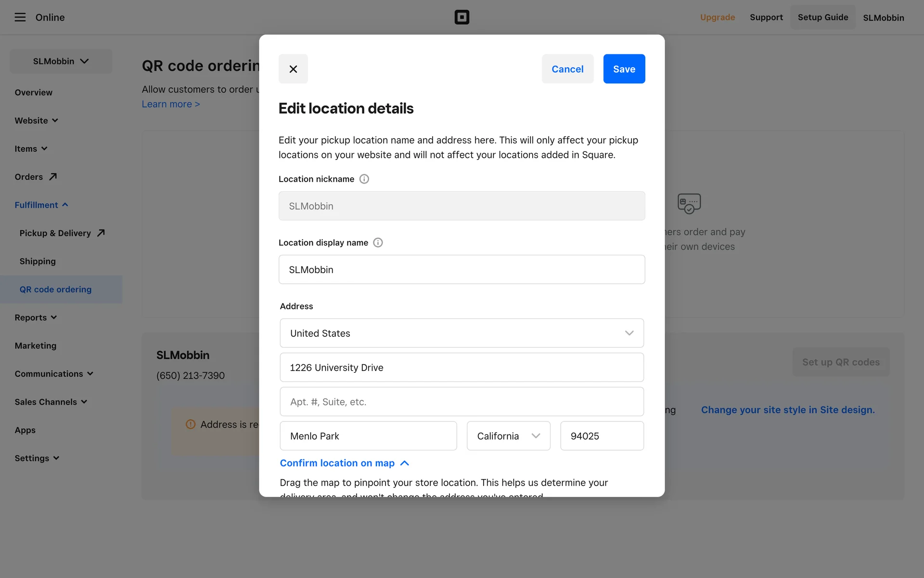
Task: Open the Shipping sidebar item
Action: pos(38,262)
